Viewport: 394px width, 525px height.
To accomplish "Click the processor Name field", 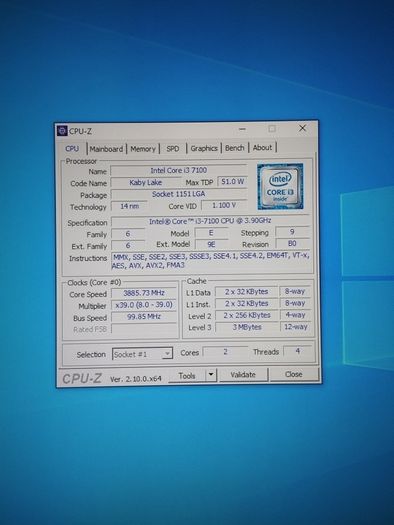I will click(x=178, y=170).
